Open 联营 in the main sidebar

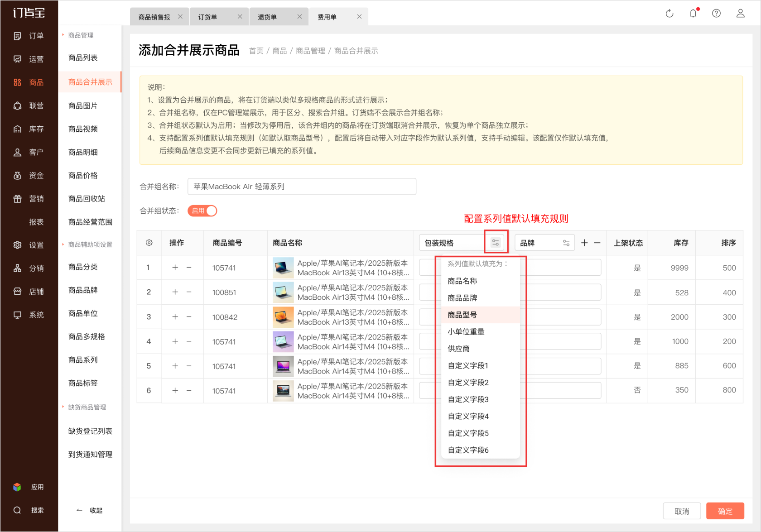coord(29,105)
